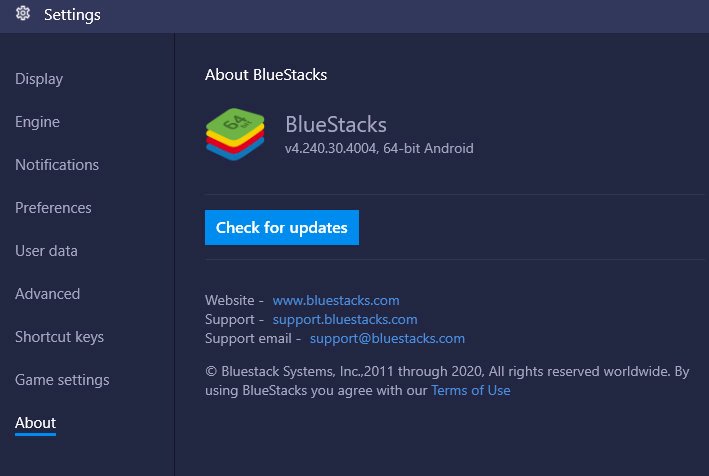Open the support.bluestacks.com link
Screen dimensions: 709x476
[345, 320]
